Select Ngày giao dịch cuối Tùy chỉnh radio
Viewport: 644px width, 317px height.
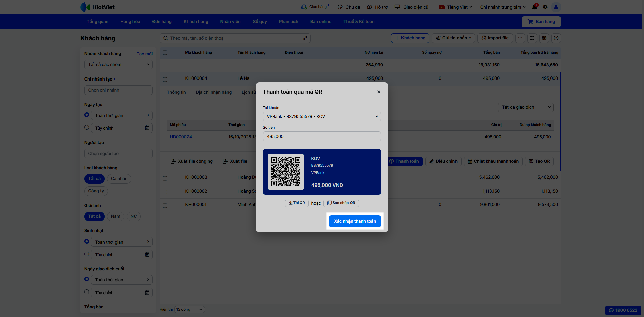coord(87,292)
